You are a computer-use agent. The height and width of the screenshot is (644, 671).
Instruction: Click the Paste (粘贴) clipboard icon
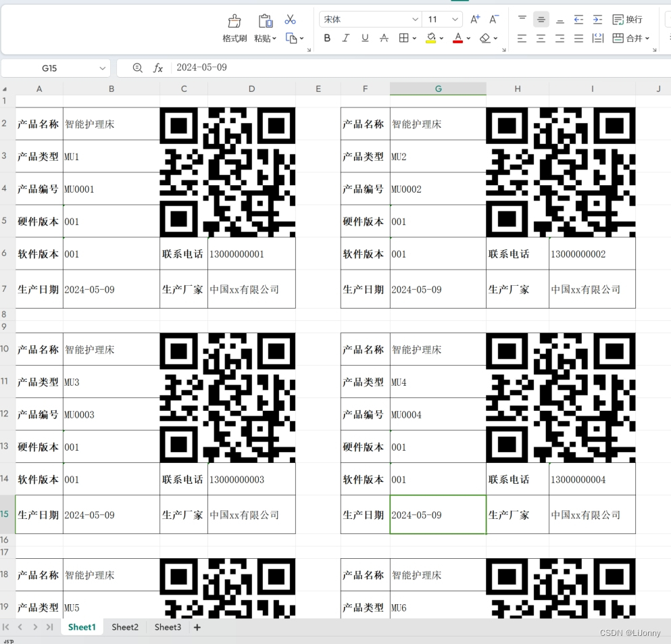[x=266, y=20]
